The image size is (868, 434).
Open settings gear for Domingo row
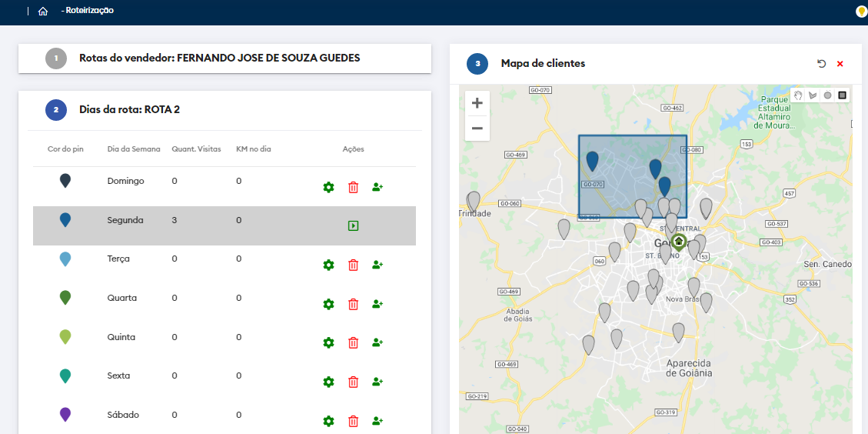click(328, 187)
